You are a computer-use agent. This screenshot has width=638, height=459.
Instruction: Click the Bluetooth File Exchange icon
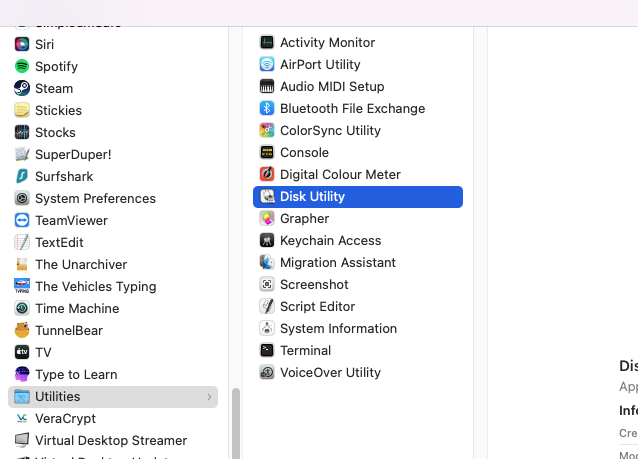267,108
